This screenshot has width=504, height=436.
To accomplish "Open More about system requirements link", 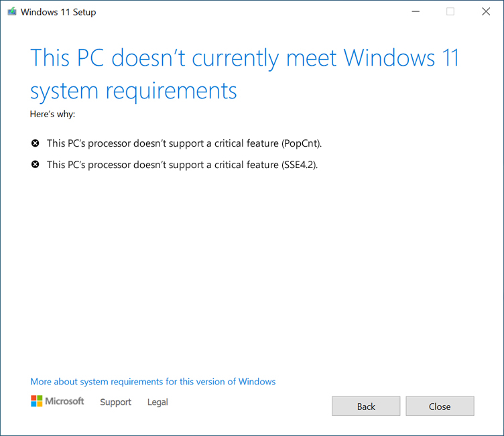I will coord(153,381).
